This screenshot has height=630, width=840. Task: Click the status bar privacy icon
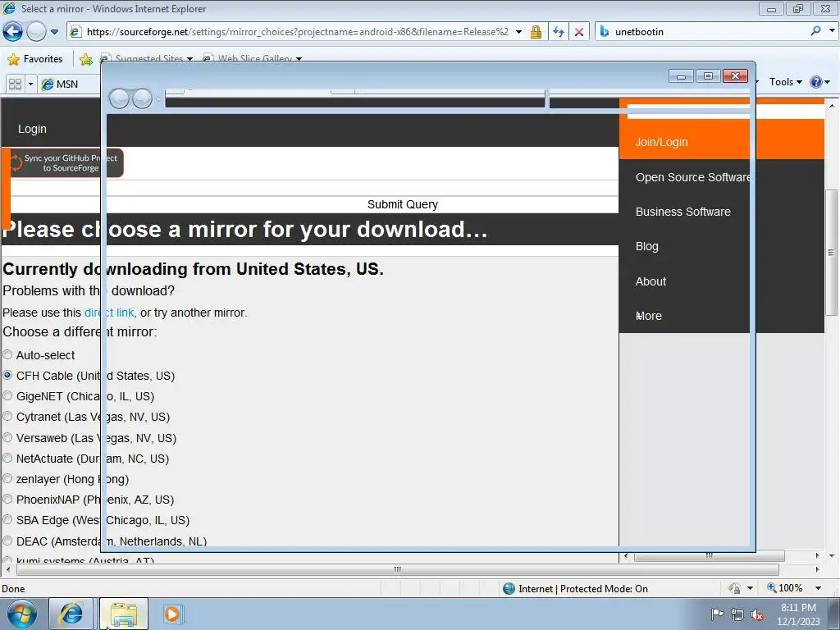(x=734, y=588)
